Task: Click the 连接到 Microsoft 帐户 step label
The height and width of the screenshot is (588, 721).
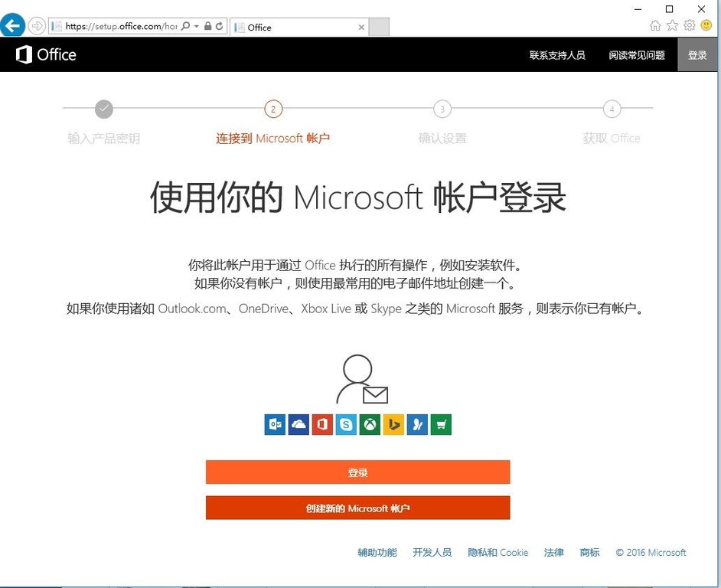Action: (273, 139)
